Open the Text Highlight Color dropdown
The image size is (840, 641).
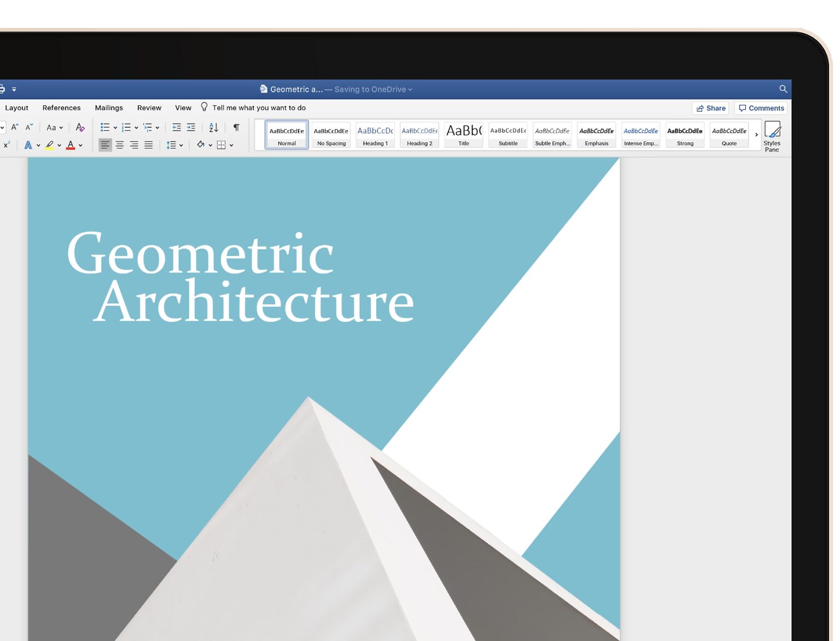pos(59,145)
